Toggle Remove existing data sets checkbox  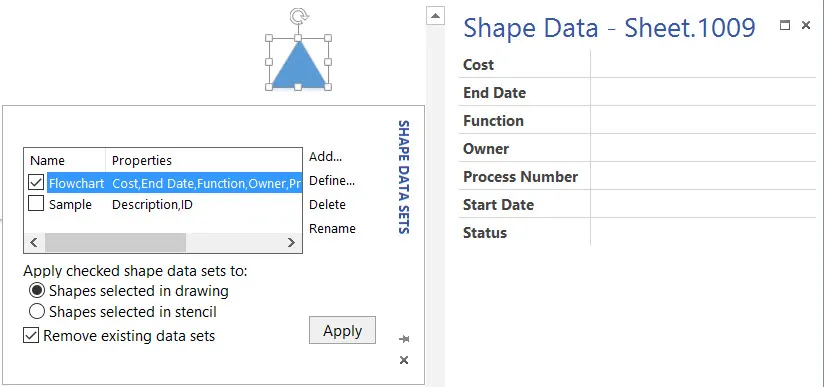(x=31, y=335)
